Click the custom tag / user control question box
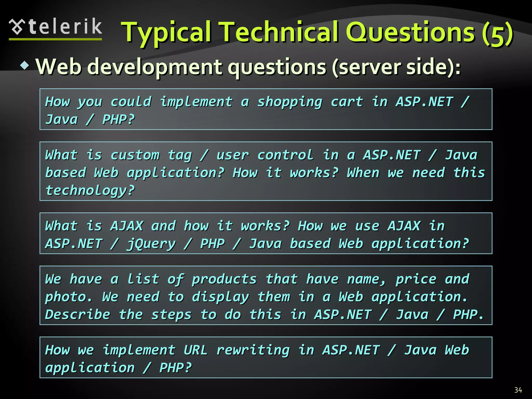Viewport: 532px width, 399px height. (x=266, y=171)
